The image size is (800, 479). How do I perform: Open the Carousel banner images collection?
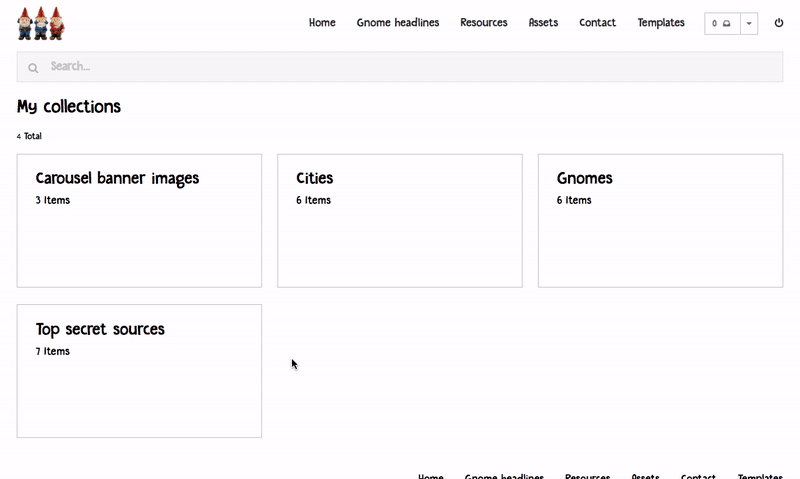[x=139, y=221]
